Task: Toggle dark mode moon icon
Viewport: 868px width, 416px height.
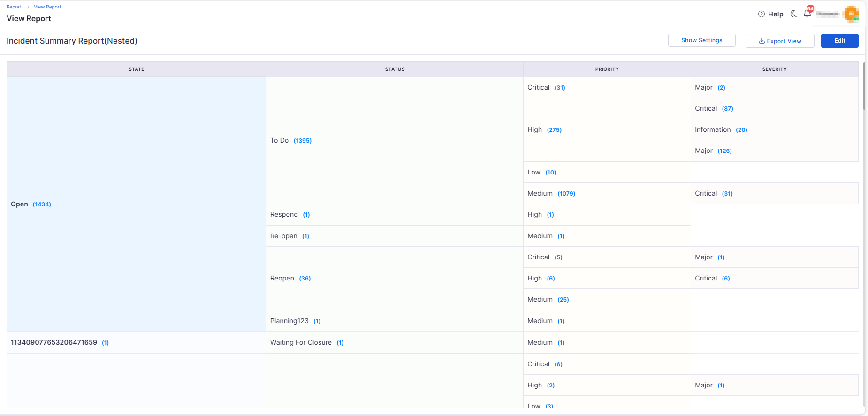Action: click(793, 14)
